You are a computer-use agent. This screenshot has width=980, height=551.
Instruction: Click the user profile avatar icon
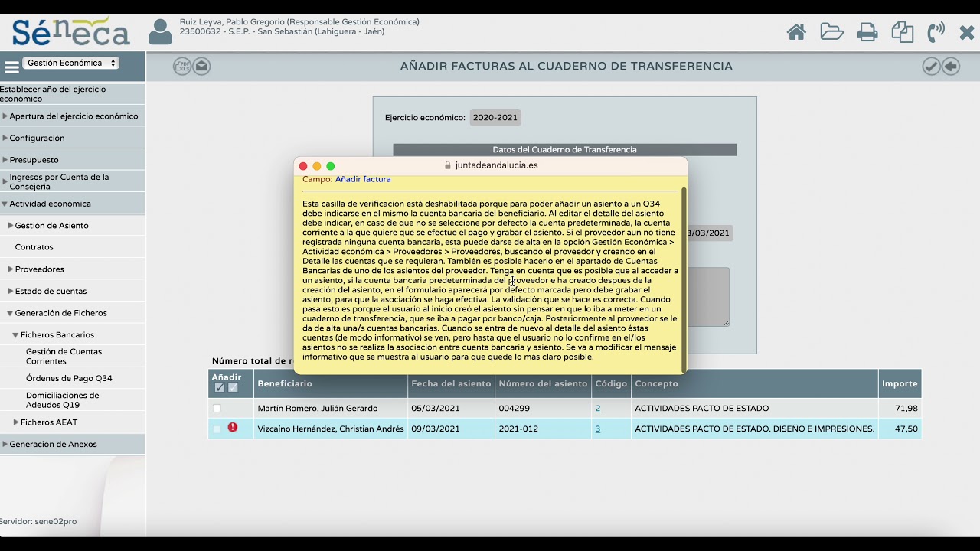pos(160,32)
